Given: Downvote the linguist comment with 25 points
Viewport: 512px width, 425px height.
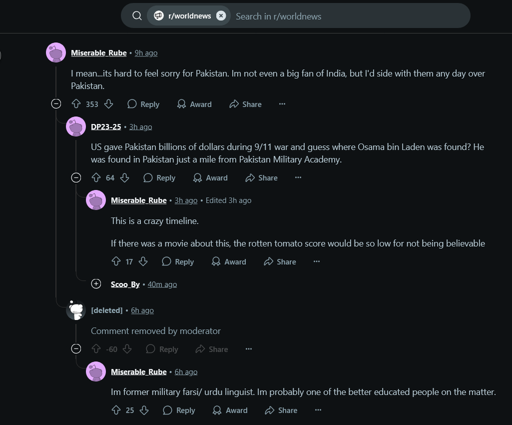Looking at the screenshot, I should click(144, 410).
